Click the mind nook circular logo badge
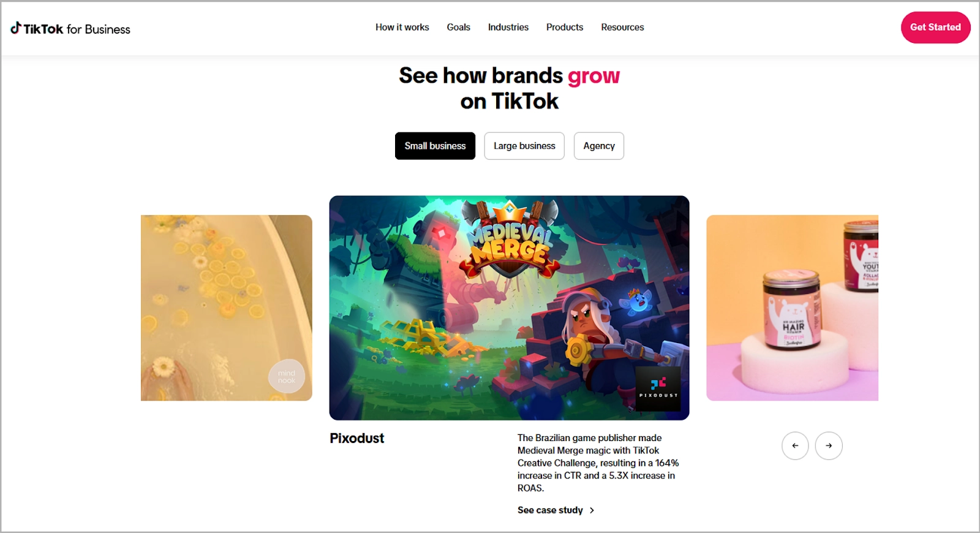The width and height of the screenshot is (980, 533). tap(287, 376)
